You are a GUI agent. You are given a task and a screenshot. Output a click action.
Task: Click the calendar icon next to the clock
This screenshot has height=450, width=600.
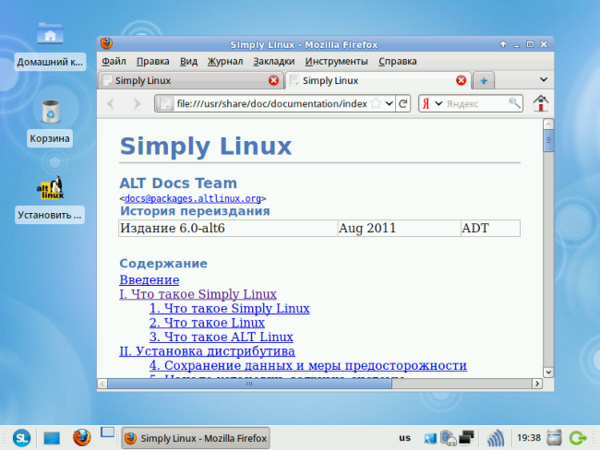(x=554, y=438)
